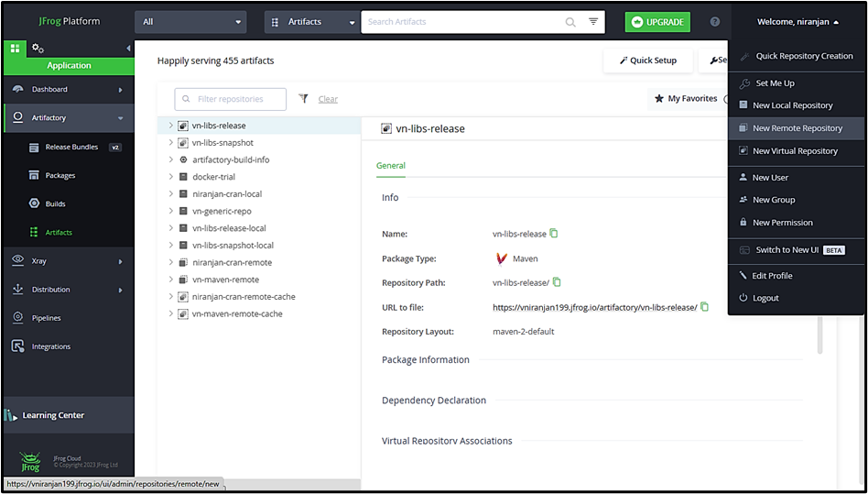Select niranjan-cran-remote-cache in the tree
The height and width of the screenshot is (494, 868).
(x=244, y=297)
